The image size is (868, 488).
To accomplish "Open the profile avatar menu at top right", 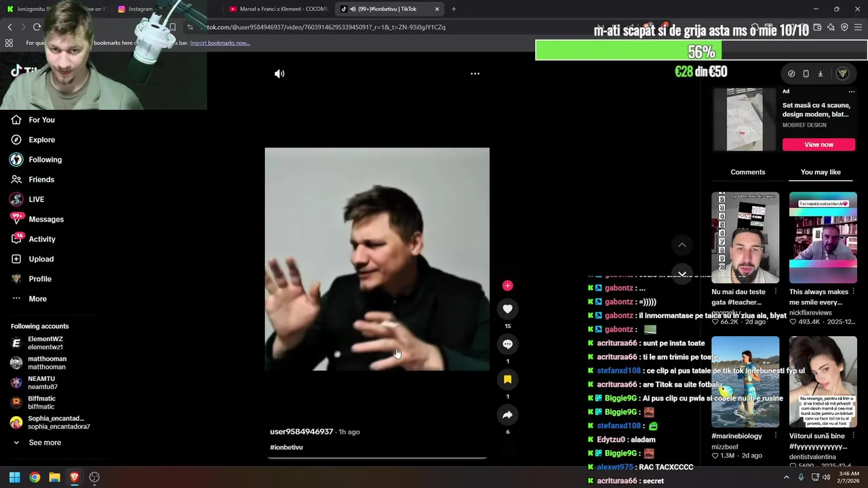I will point(842,73).
